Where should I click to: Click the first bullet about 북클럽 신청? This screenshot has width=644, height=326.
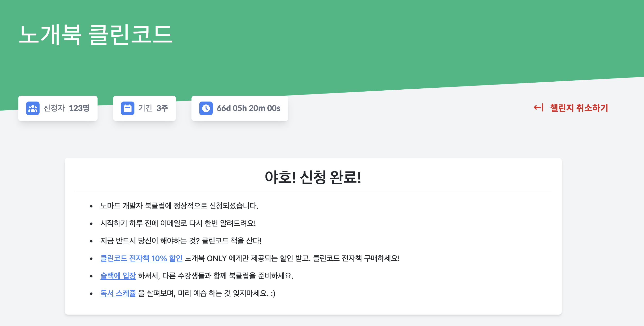(179, 206)
